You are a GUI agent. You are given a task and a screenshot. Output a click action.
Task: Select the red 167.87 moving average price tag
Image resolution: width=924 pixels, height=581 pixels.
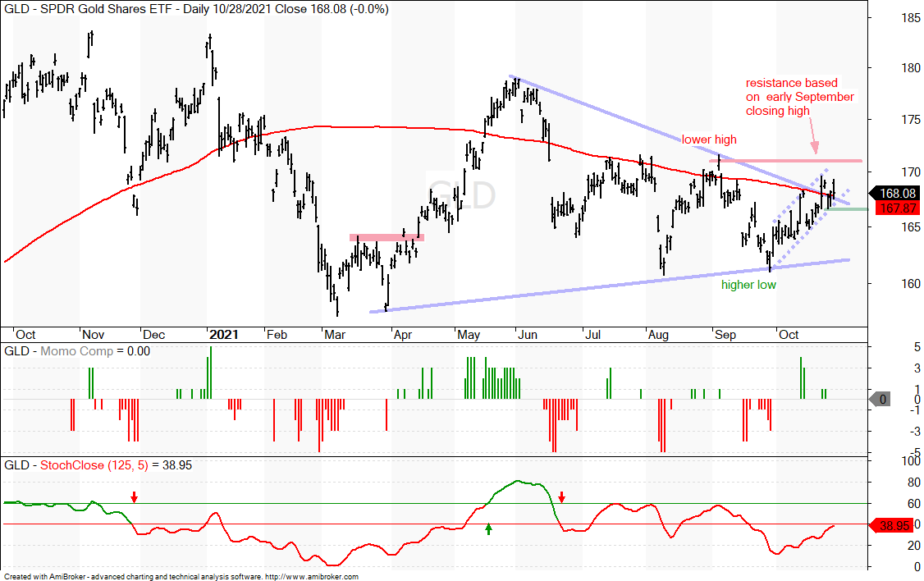click(x=898, y=208)
